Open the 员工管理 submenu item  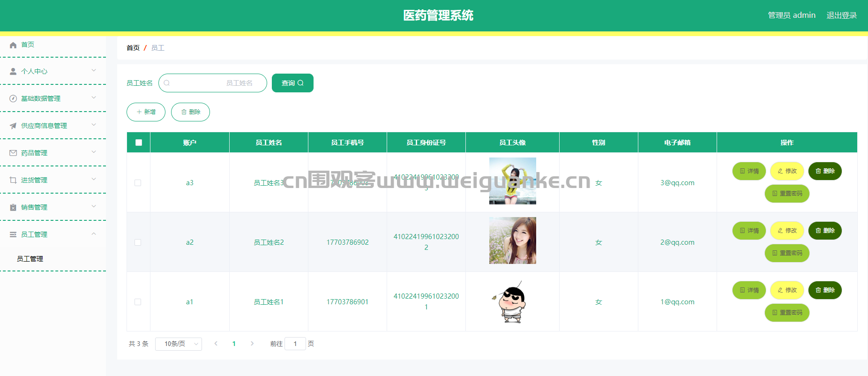tap(30, 259)
